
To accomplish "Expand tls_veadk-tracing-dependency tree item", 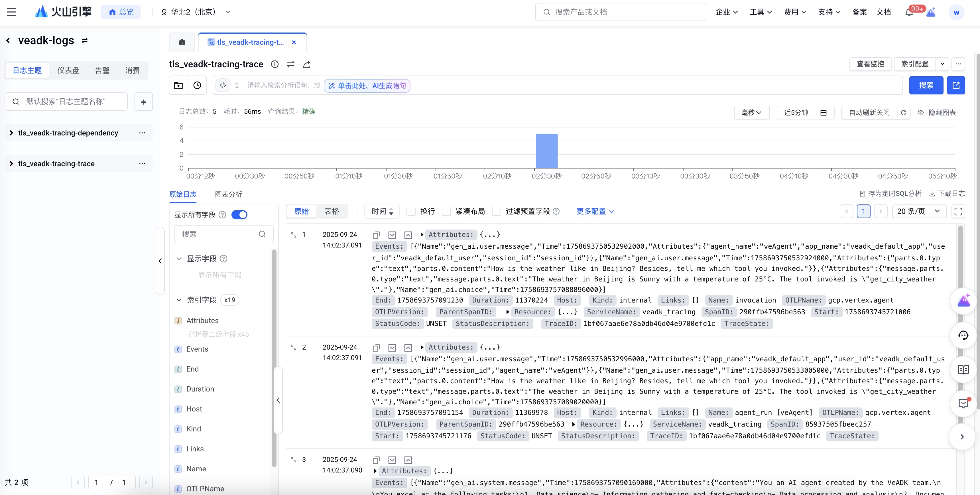I will point(11,133).
